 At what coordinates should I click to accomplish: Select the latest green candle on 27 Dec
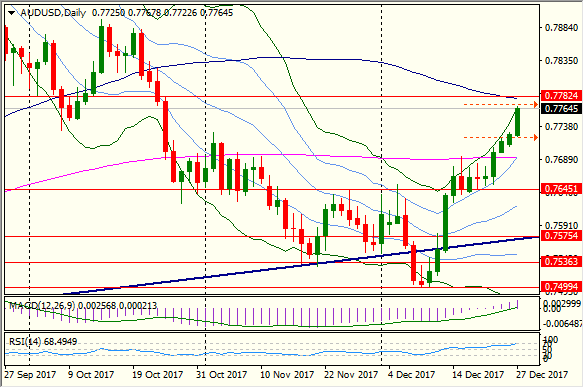518,121
